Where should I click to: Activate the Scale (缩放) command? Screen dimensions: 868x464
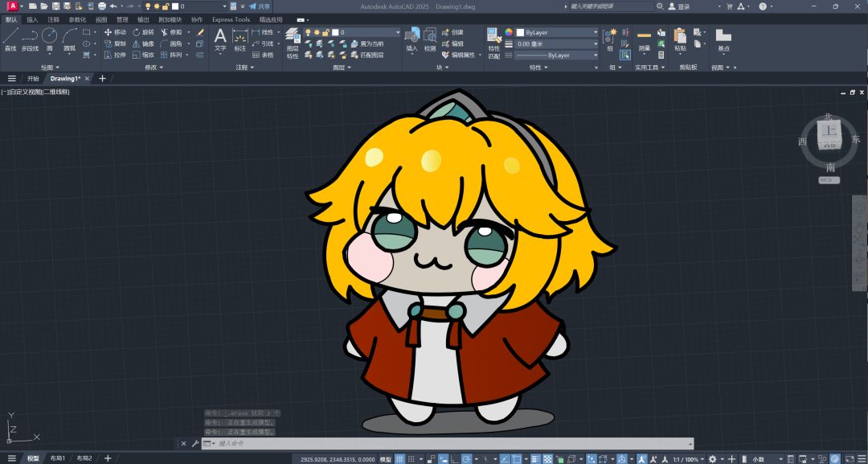[x=143, y=55]
